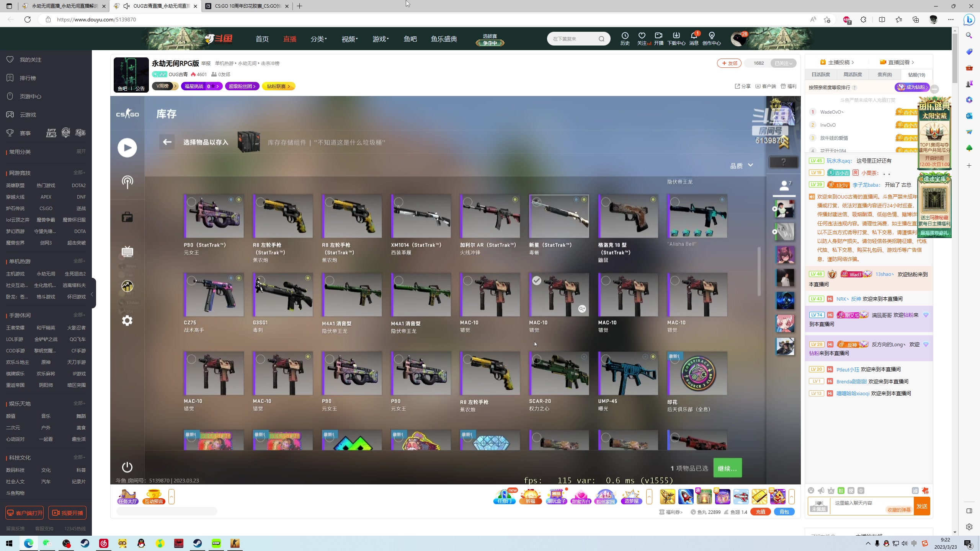Screen dimensions: 980x551
Task: Open the 粉丝家园 icon
Action: coord(606,497)
